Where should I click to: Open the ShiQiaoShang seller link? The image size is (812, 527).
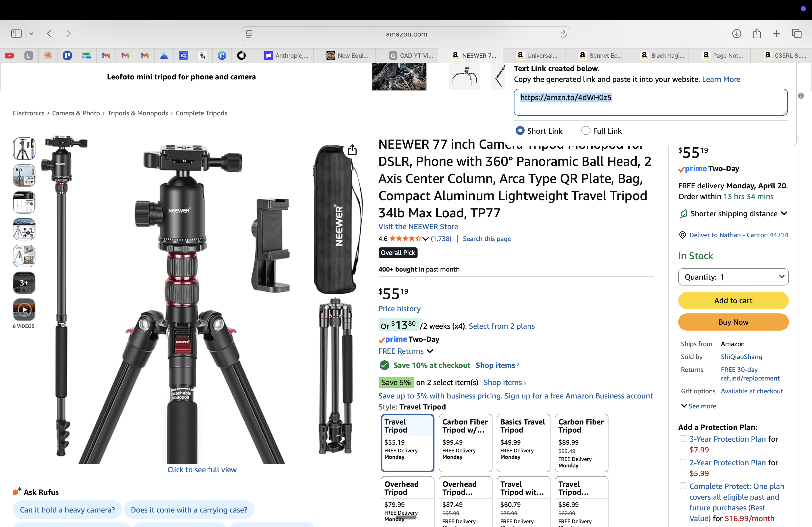click(x=741, y=357)
